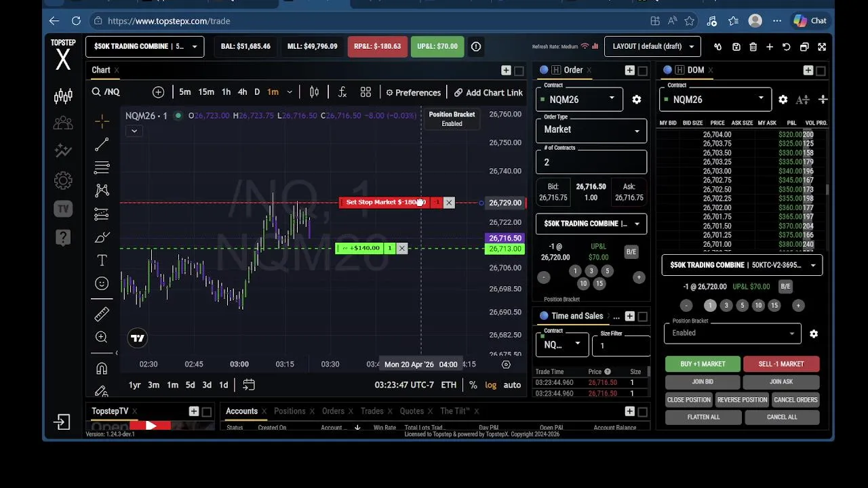The height and width of the screenshot is (488, 868).
Task: Click the SELL -1 MARKET button
Action: tap(781, 364)
